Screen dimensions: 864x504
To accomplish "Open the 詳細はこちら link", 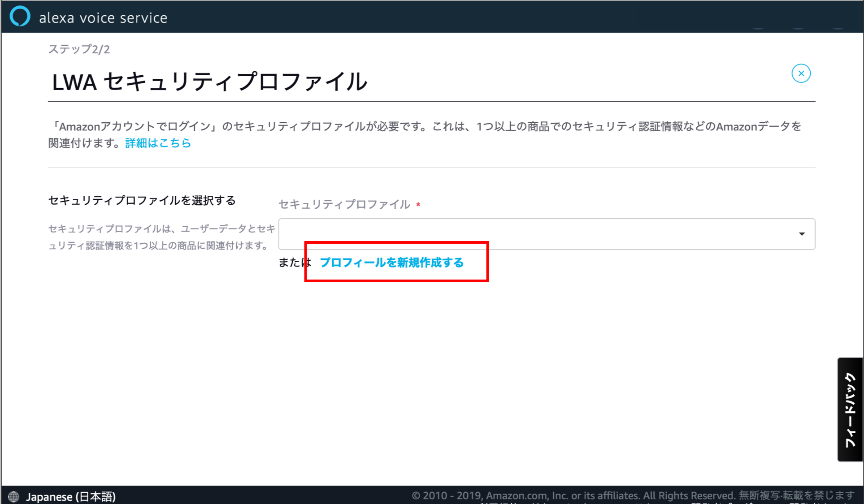I will click(158, 143).
